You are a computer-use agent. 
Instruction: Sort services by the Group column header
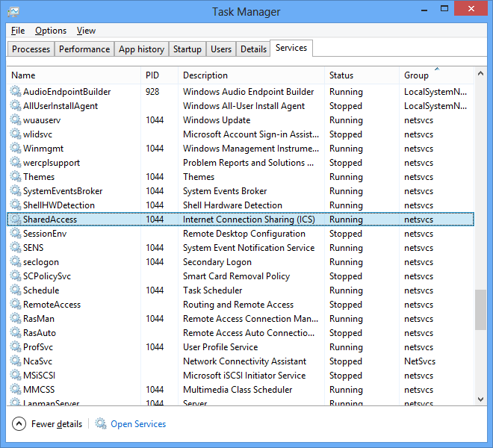[417, 75]
